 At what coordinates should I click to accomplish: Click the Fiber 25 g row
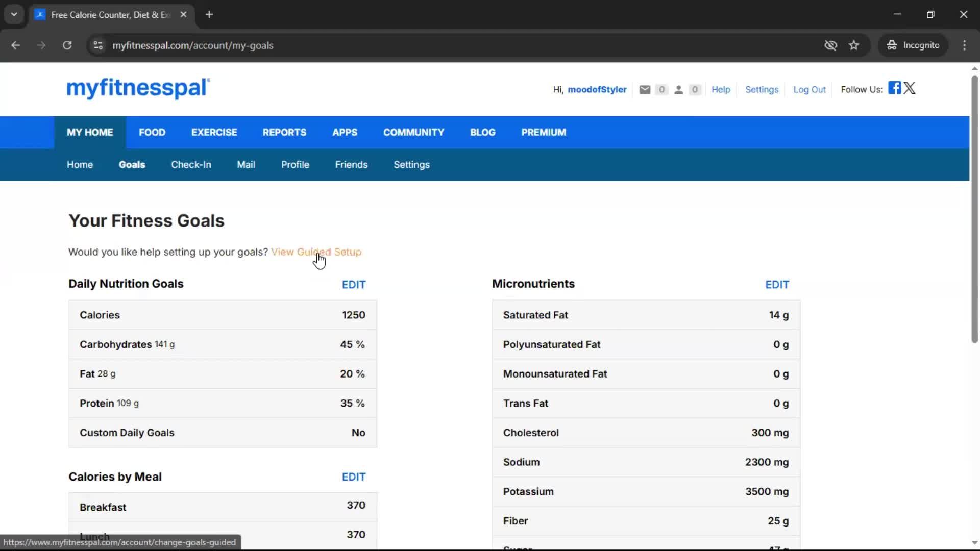coord(646,521)
